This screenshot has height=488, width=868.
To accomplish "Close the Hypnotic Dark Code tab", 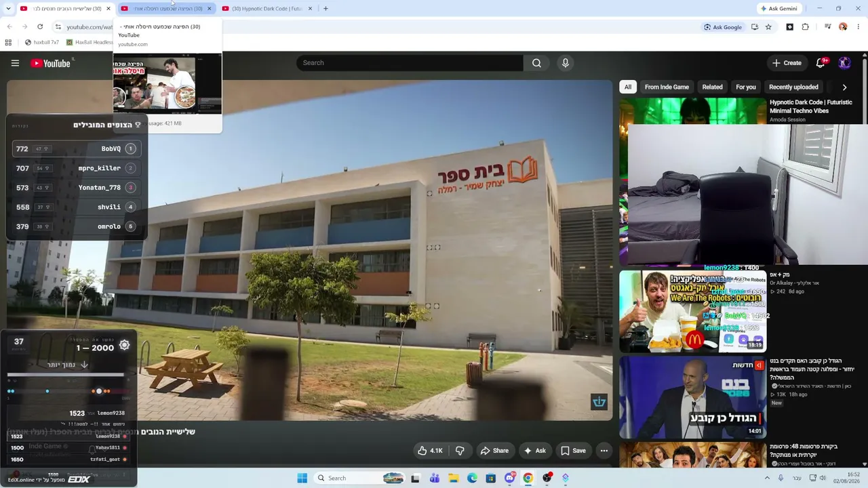I will [310, 9].
